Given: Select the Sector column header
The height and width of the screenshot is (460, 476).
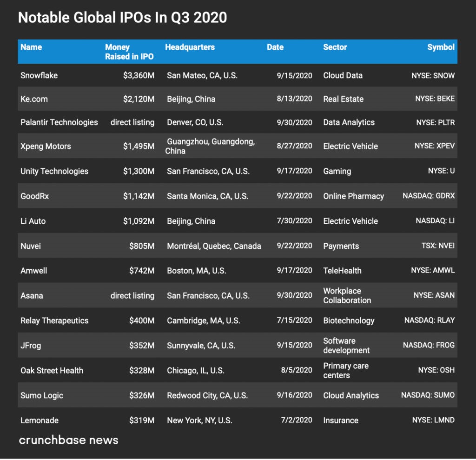Looking at the screenshot, I should coord(335,47).
